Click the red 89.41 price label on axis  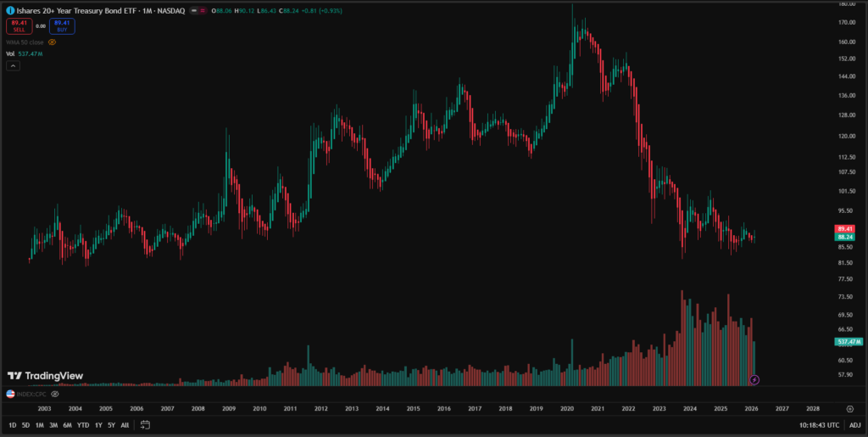tap(844, 229)
